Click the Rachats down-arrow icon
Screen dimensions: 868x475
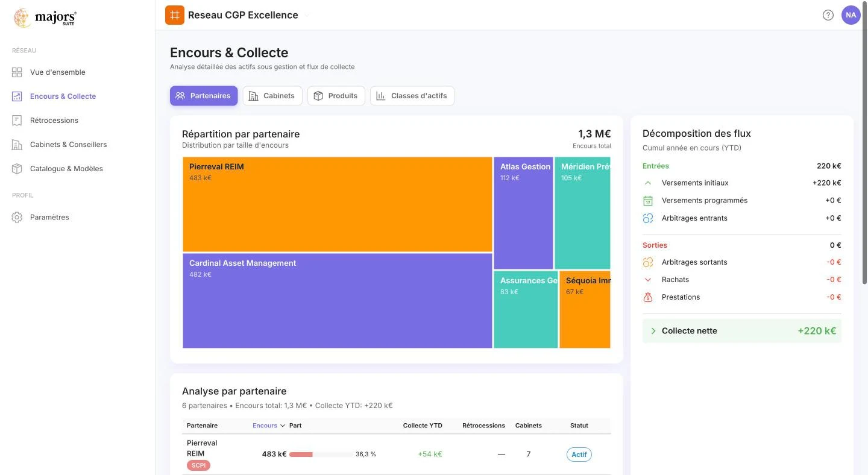648,280
